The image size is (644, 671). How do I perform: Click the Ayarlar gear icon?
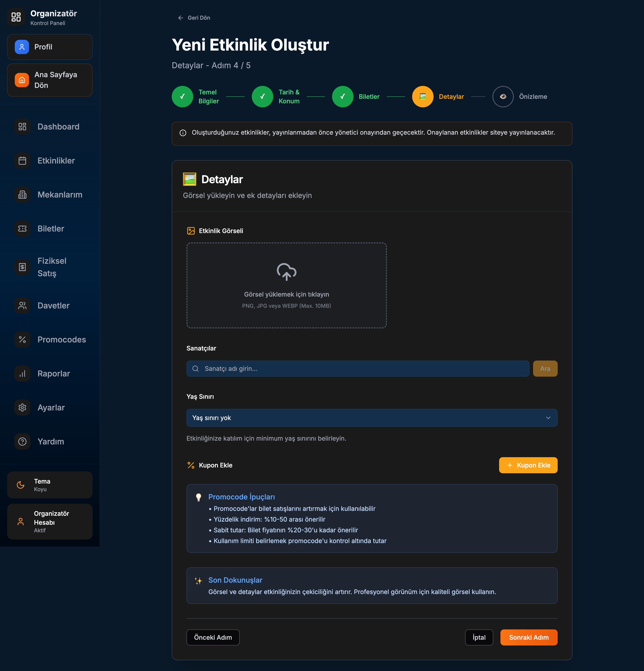point(22,407)
